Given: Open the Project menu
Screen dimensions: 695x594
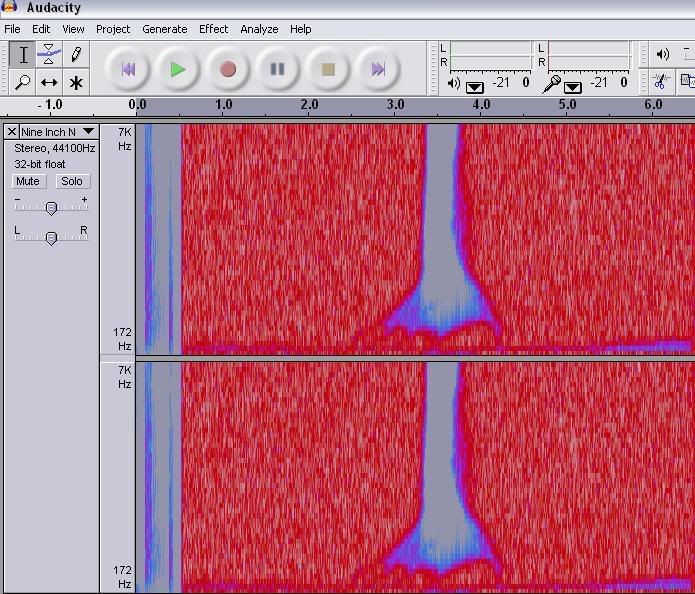Looking at the screenshot, I should pyautogui.click(x=113, y=29).
